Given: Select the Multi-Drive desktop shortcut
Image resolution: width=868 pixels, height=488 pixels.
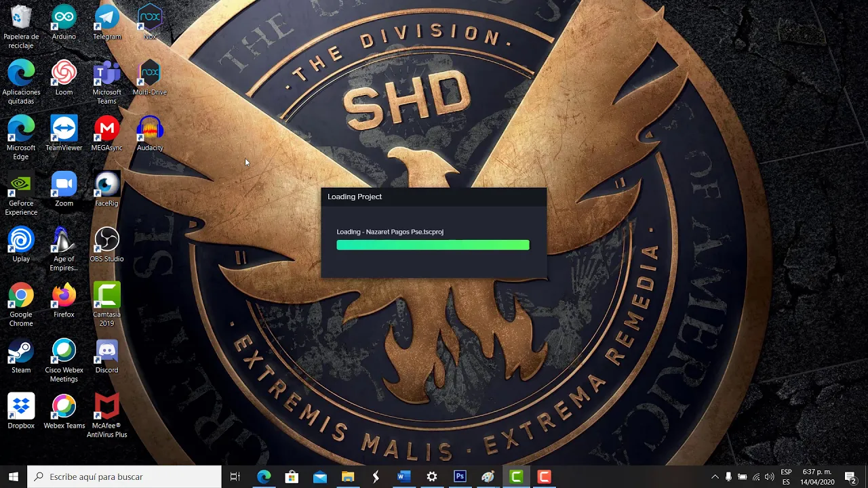Looking at the screenshot, I should 150,78.
